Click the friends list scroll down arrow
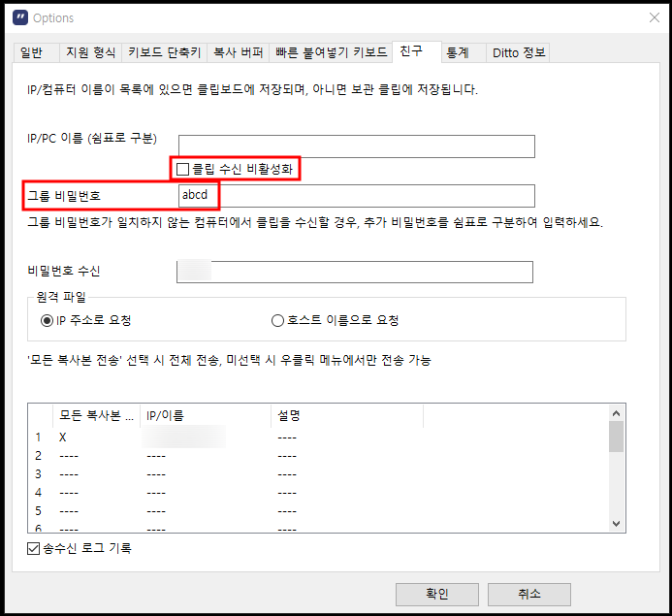This screenshot has height=616, width=672. click(617, 524)
